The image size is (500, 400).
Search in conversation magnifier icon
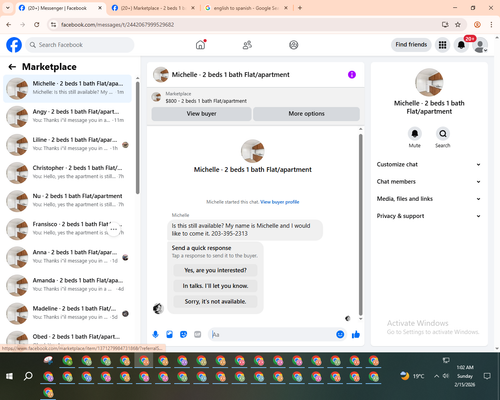443,134
